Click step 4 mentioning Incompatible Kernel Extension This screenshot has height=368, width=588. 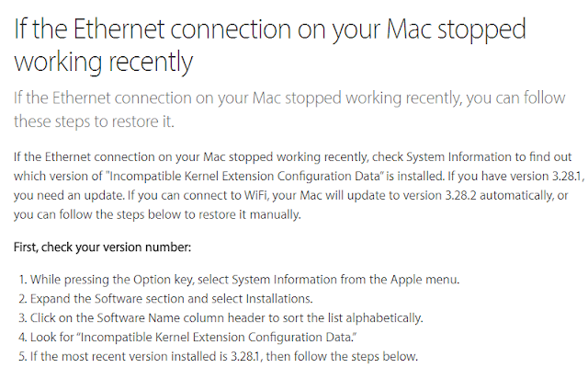187,338
